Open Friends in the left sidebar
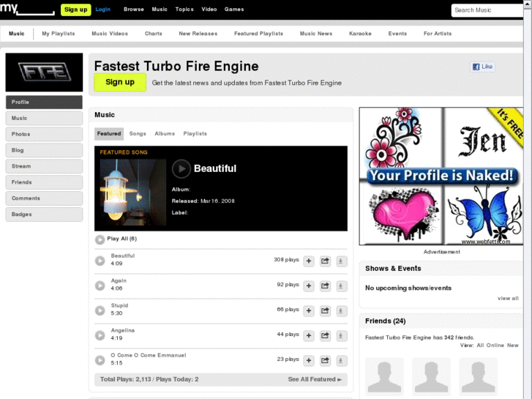 [x=44, y=182]
